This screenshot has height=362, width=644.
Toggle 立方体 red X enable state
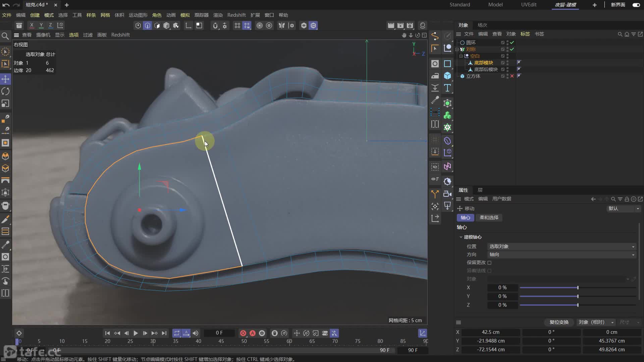point(512,76)
